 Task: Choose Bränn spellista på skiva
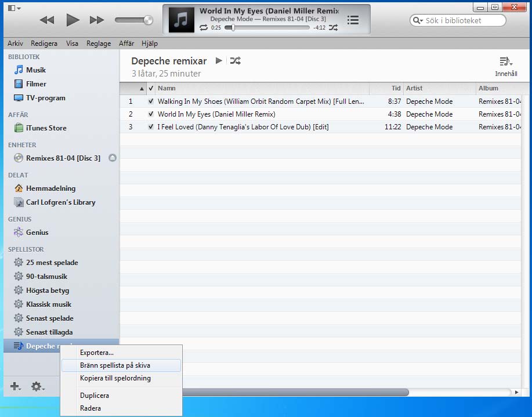click(x=121, y=365)
